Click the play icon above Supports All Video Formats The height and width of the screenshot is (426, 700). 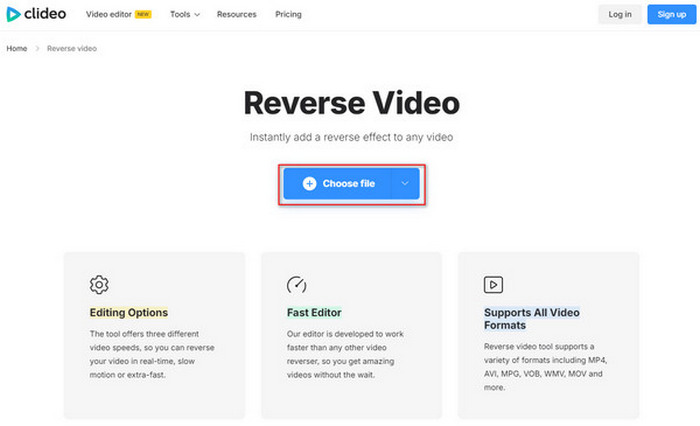click(x=493, y=284)
